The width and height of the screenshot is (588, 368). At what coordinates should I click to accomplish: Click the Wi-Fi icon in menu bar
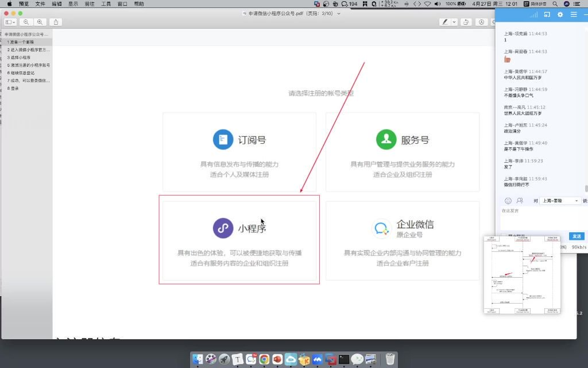tap(427, 4)
